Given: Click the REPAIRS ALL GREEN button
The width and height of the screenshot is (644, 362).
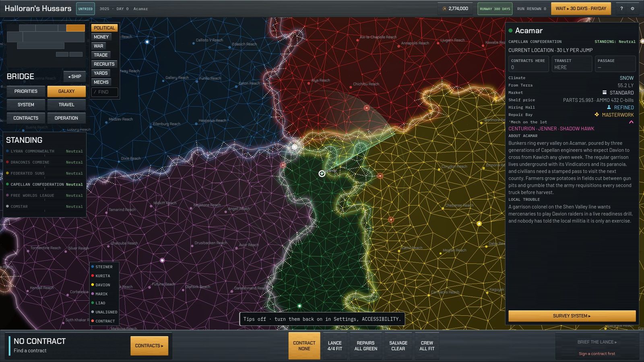Looking at the screenshot, I should [366, 346].
